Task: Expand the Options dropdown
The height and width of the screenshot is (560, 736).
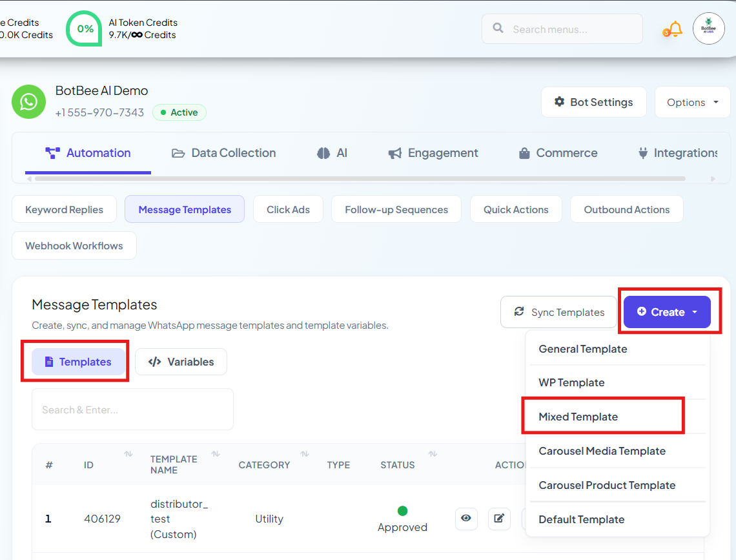Action: click(692, 102)
